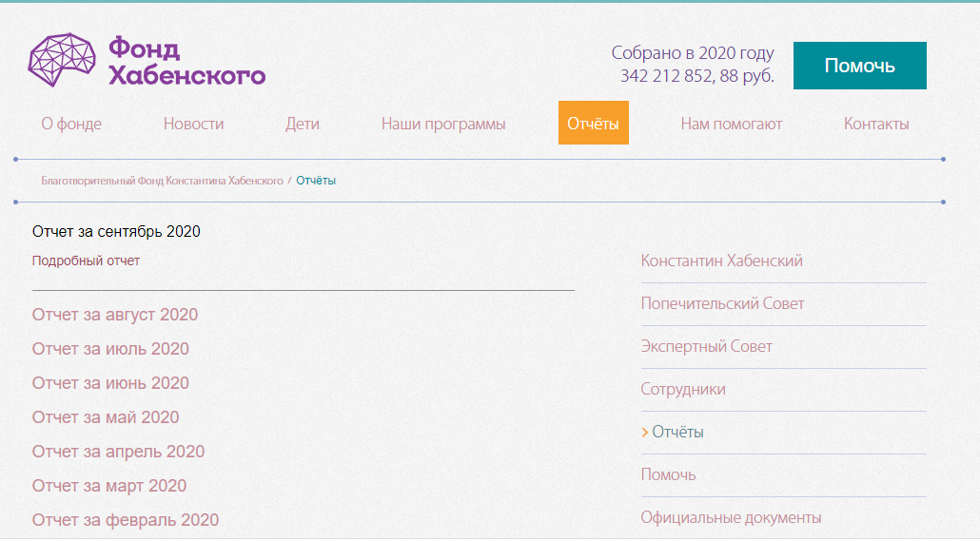Expand Отчет за июль 2020
980x541 pixels.
coord(110,349)
